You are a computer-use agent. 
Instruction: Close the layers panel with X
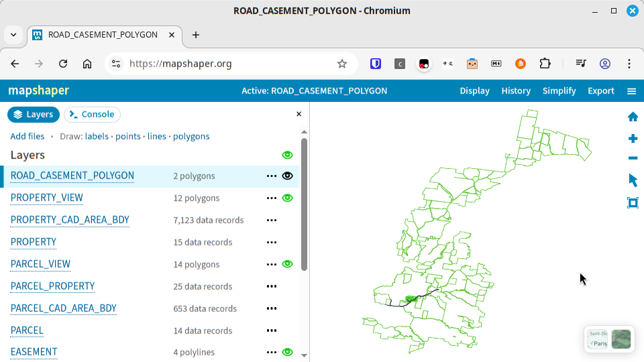299,114
